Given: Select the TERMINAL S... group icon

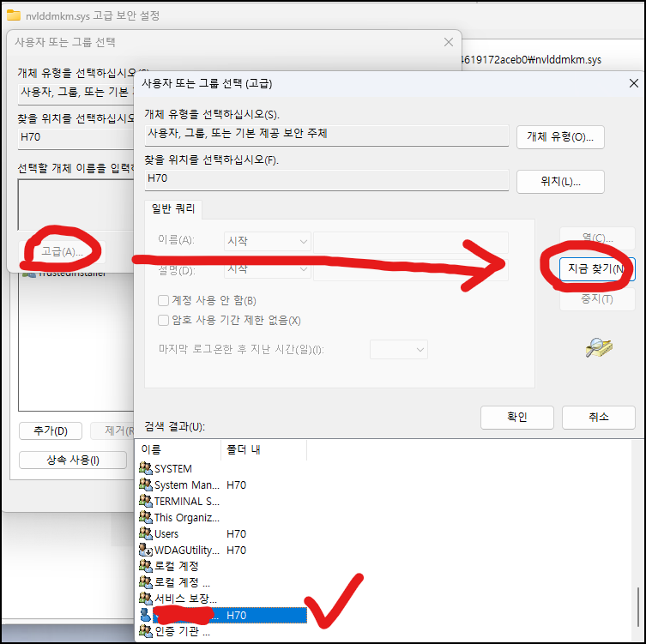Looking at the screenshot, I should (x=146, y=501).
